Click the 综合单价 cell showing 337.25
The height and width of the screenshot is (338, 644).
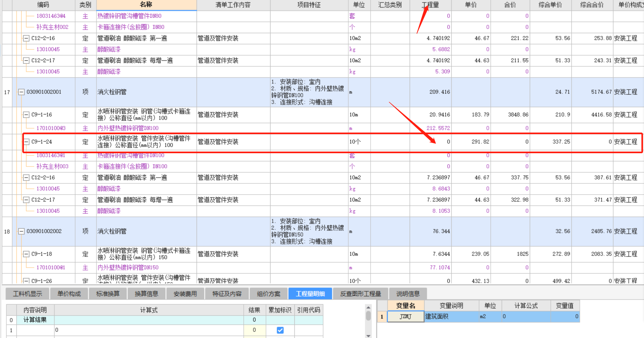(550, 142)
